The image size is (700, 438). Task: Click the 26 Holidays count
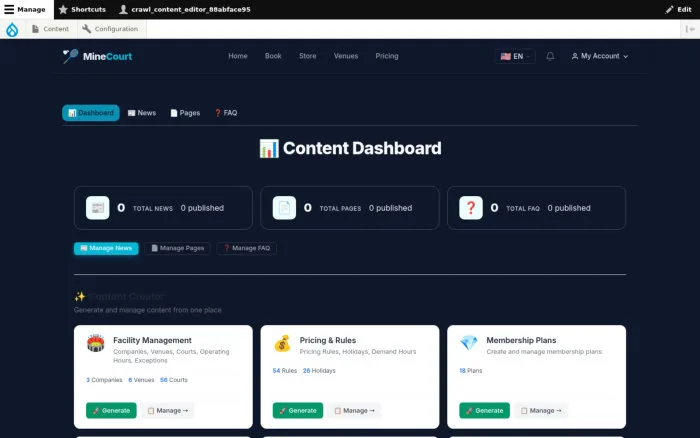pos(319,371)
